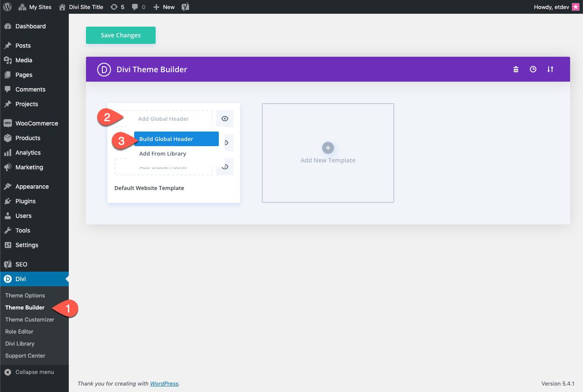
Task: Toggle visibility of the global header
Action: (225, 119)
